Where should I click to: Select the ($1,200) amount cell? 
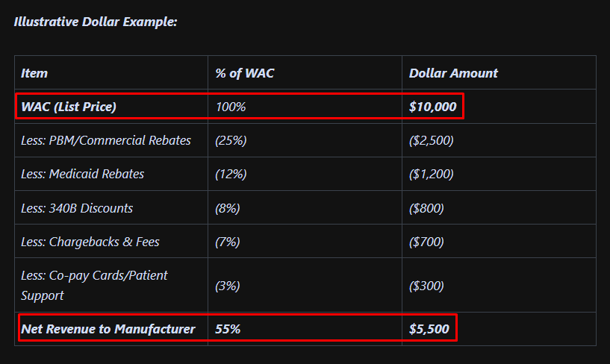point(431,174)
